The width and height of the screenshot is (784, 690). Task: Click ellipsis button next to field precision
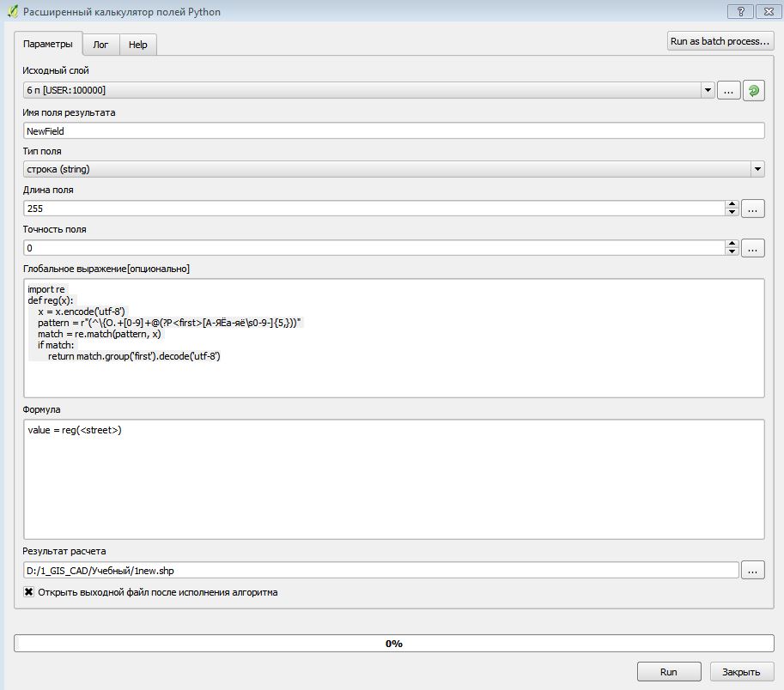click(x=752, y=248)
